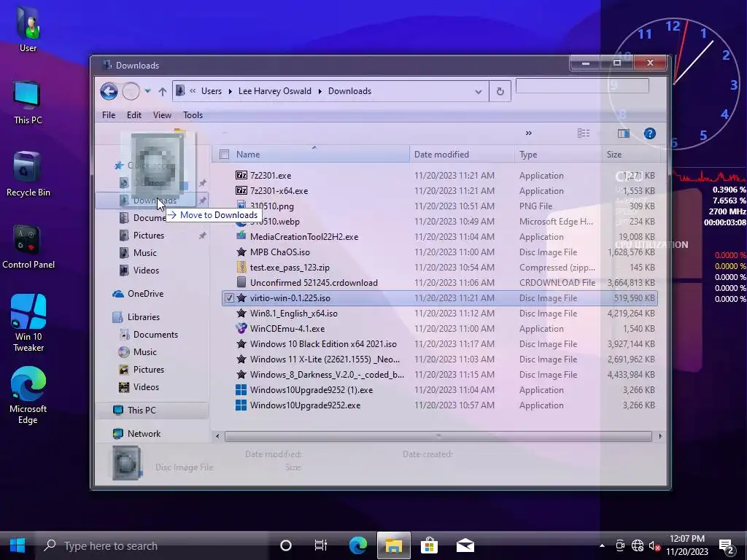
Task: Open Explorer Help icon
Action: [x=649, y=133]
